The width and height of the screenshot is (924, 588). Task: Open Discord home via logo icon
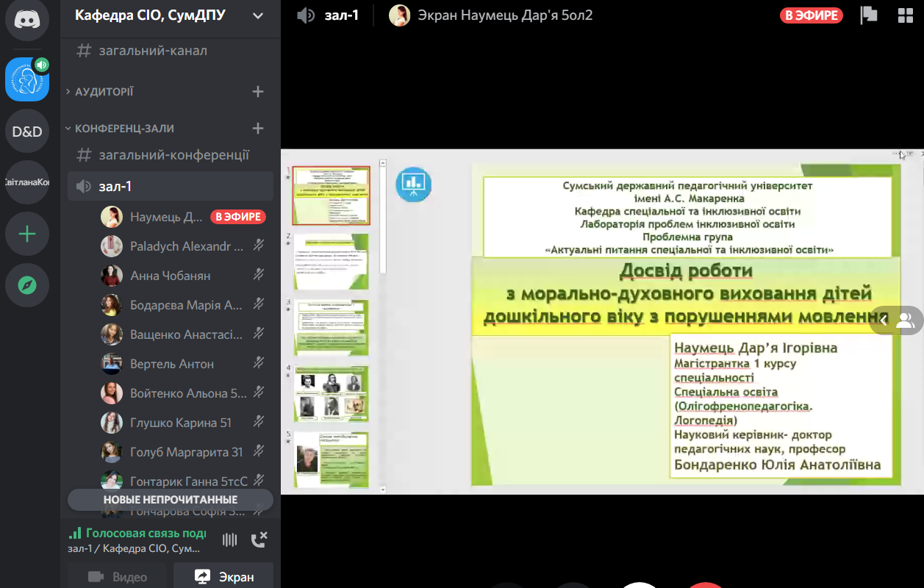27,20
